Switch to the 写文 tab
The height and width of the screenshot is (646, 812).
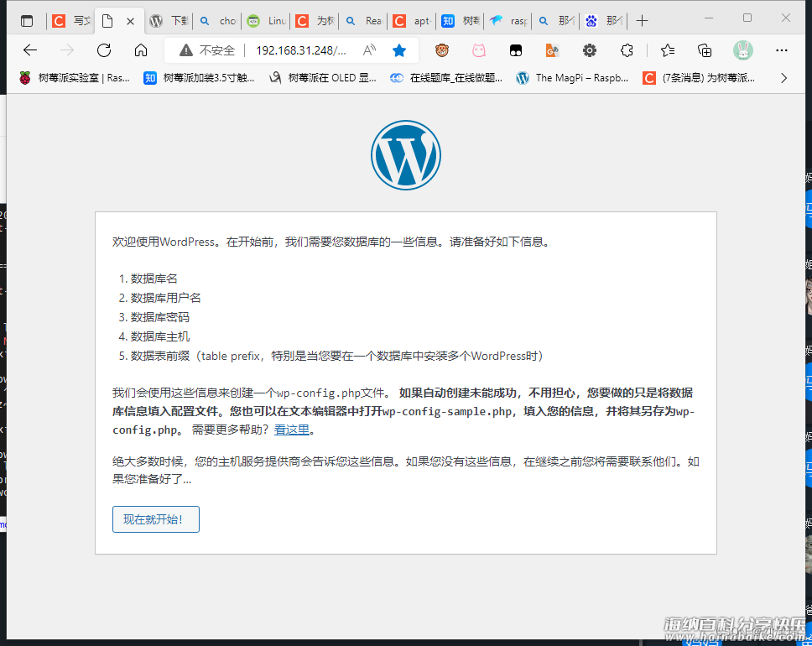click(x=71, y=21)
